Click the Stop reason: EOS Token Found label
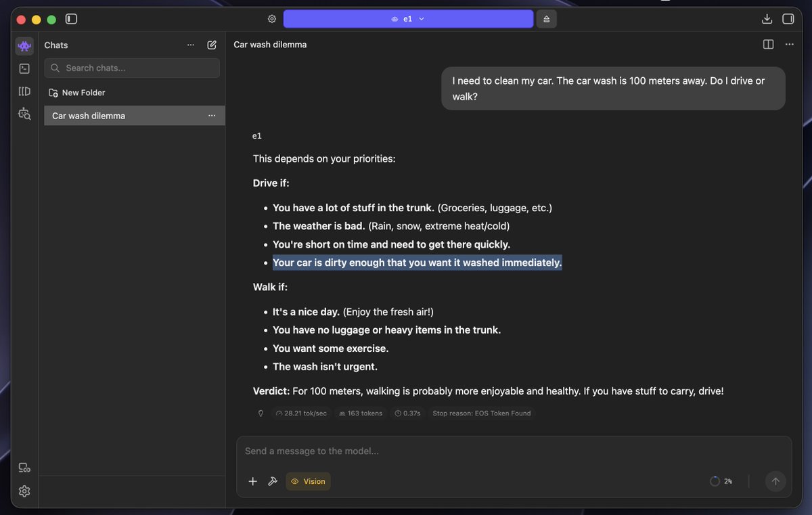Screen dimensions: 812x515 (482, 413)
